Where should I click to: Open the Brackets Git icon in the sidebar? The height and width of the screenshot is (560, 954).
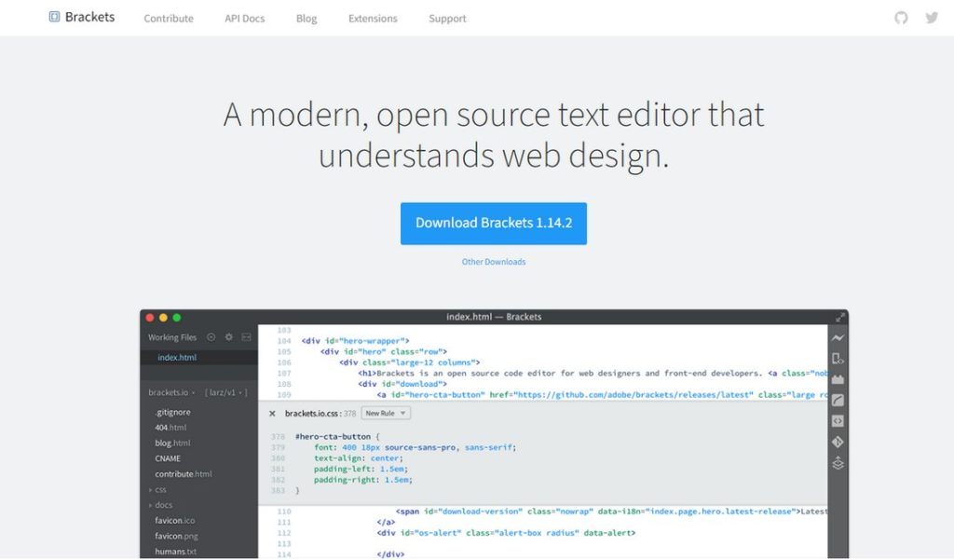pyautogui.click(x=837, y=443)
